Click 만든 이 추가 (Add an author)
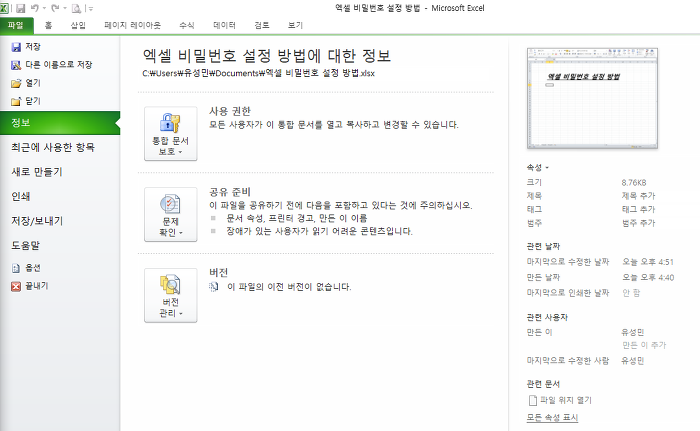This screenshot has height=431, width=700. pos(644,345)
